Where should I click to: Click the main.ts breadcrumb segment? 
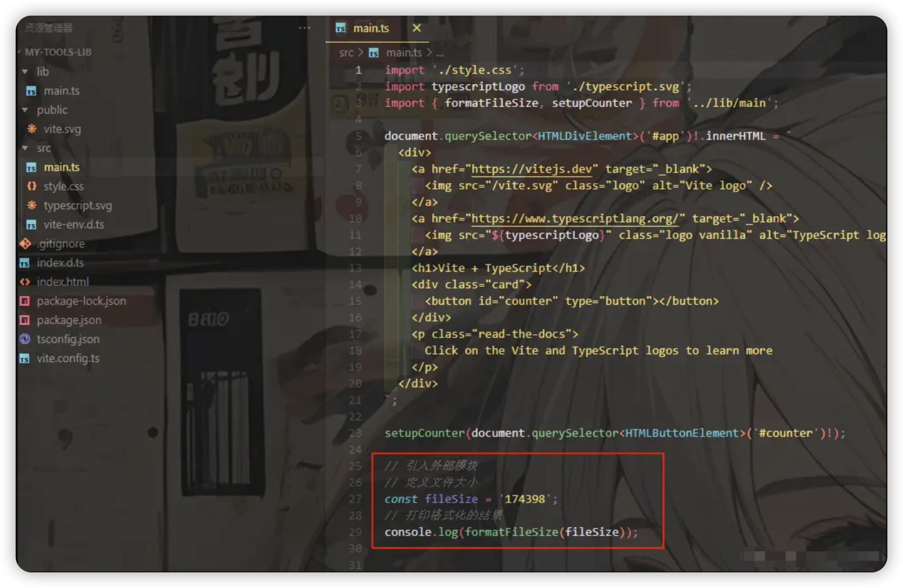pyautogui.click(x=404, y=53)
